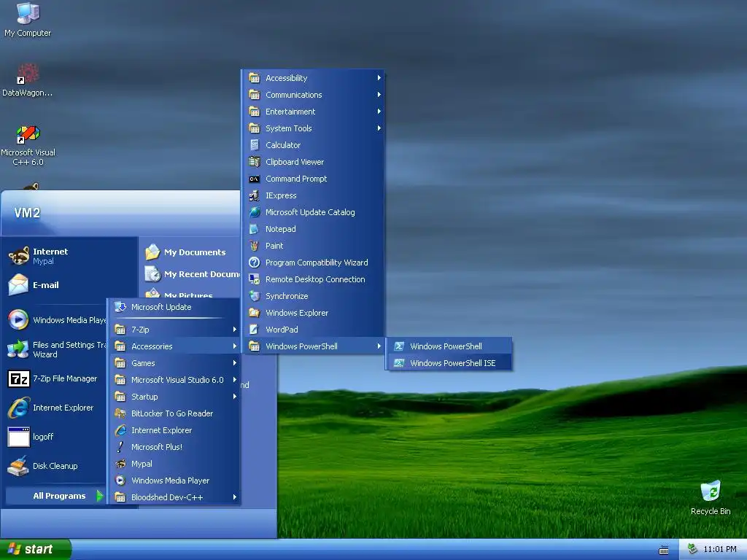The height and width of the screenshot is (560, 747).
Task: Open the Accessories folder entry
Action: point(174,346)
